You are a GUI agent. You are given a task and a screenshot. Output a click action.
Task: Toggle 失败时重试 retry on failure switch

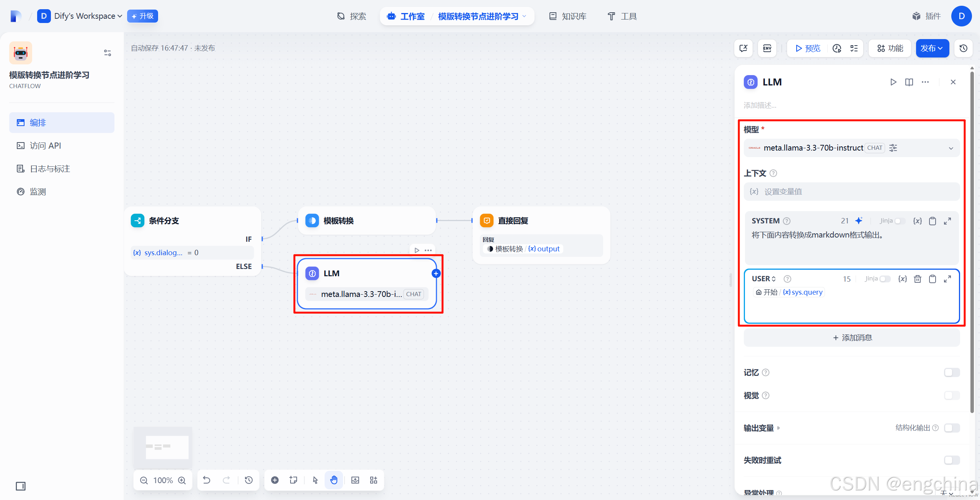(951, 460)
